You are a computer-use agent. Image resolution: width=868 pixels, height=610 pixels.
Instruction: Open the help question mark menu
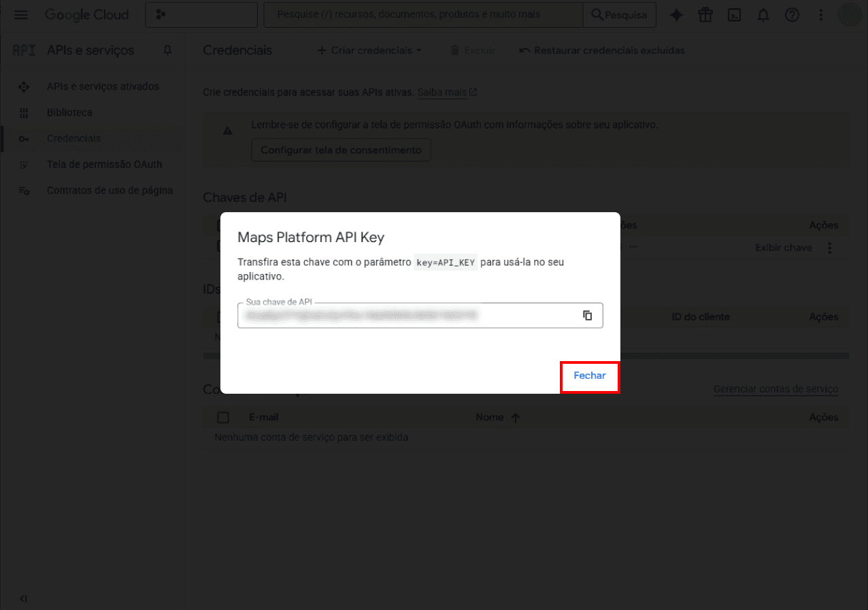point(792,15)
